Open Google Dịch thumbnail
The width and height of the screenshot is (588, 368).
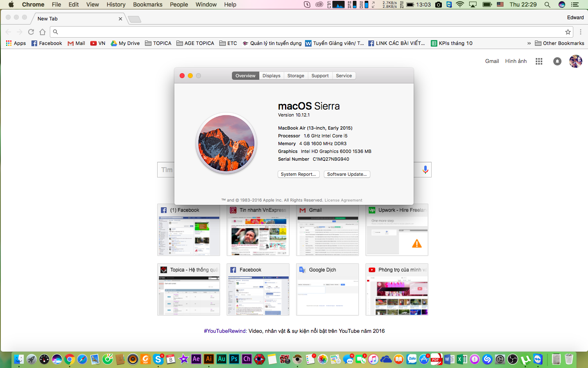(x=327, y=289)
